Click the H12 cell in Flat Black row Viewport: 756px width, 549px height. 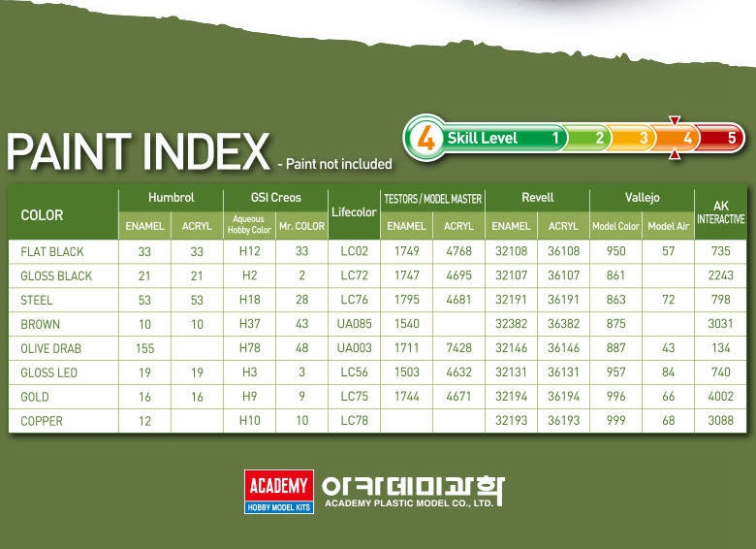pyautogui.click(x=250, y=251)
